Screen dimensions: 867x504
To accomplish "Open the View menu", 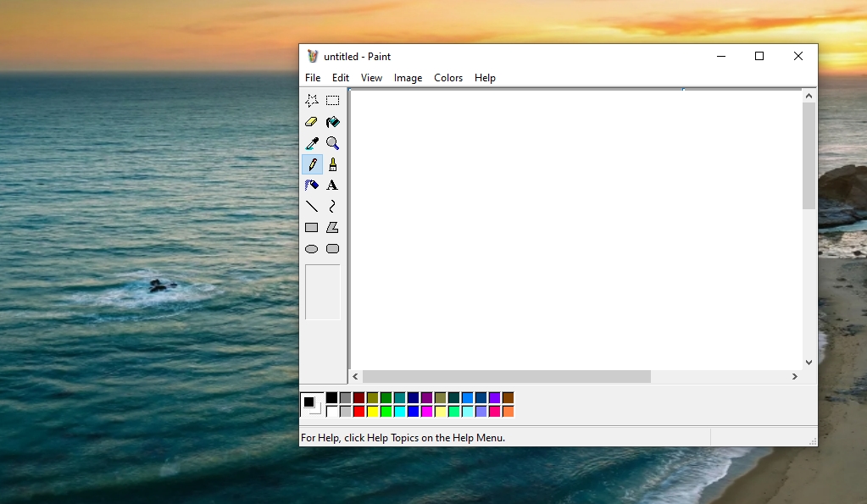I will coord(371,78).
